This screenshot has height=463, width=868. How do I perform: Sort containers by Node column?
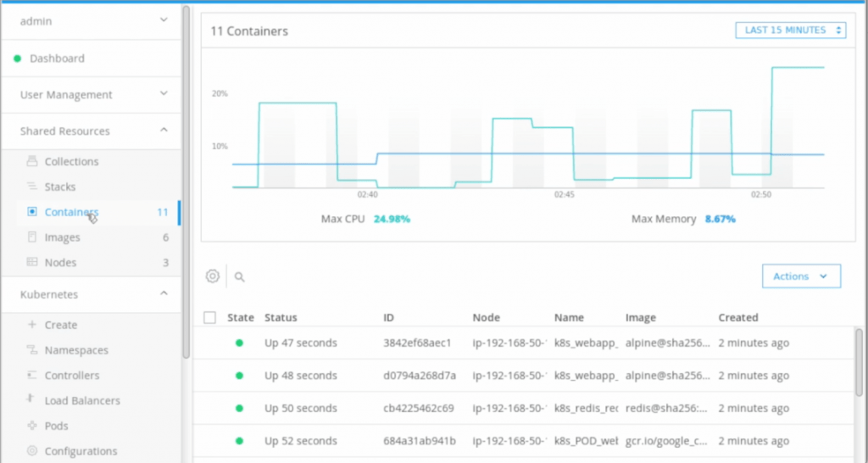(486, 317)
